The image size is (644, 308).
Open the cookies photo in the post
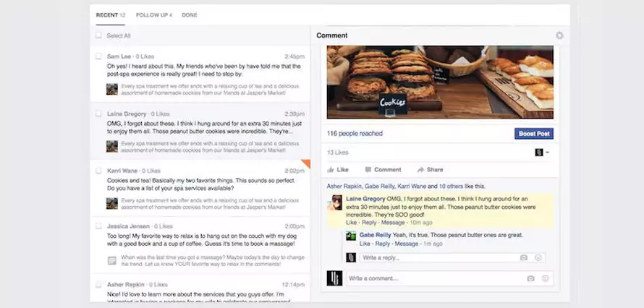(440, 82)
